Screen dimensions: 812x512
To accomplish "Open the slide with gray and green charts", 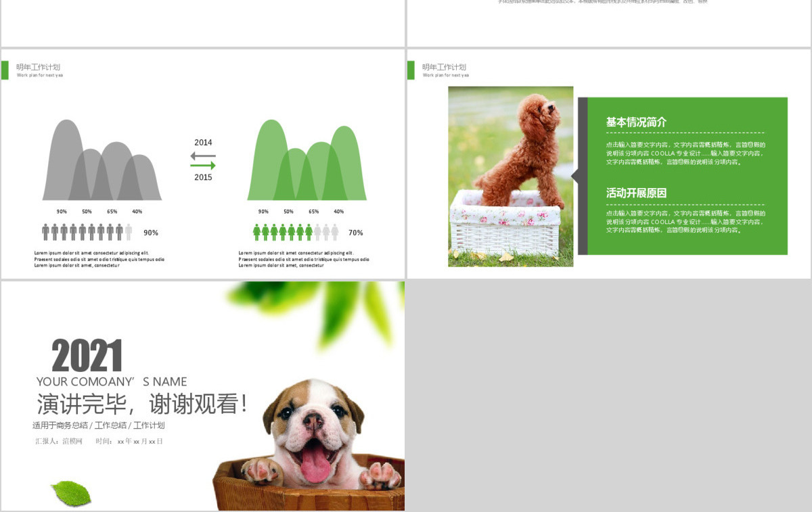I will [x=203, y=164].
